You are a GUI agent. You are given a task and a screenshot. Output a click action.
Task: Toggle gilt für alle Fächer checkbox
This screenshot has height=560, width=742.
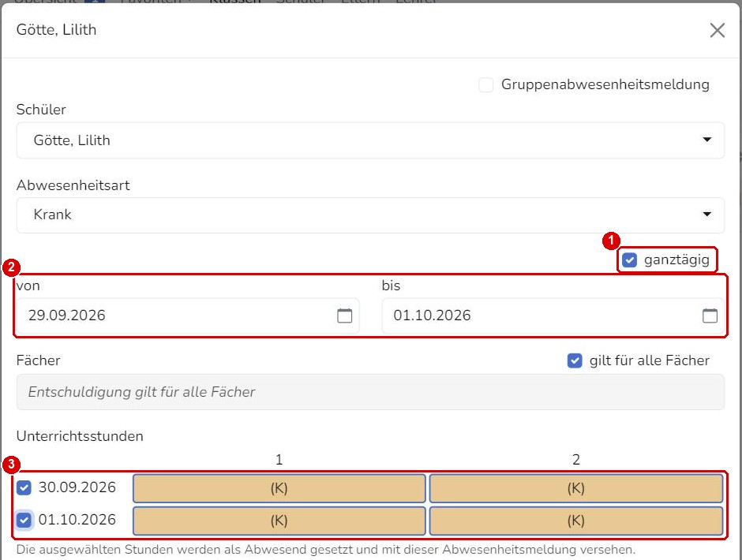point(575,361)
